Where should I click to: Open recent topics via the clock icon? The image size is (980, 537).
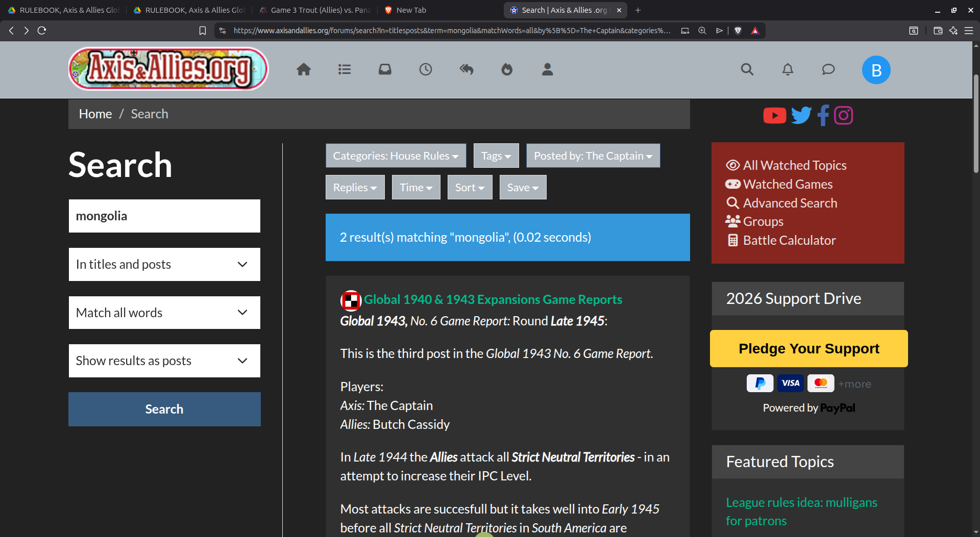point(426,69)
